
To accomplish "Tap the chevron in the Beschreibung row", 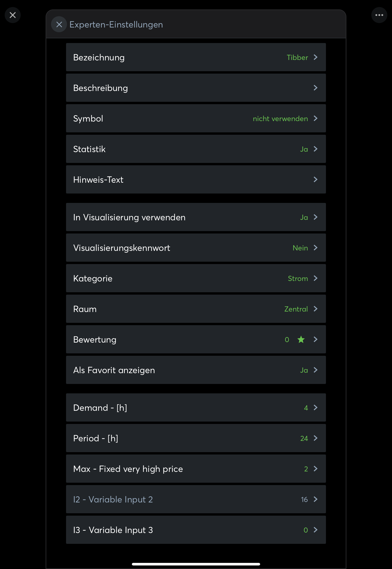I will (316, 88).
